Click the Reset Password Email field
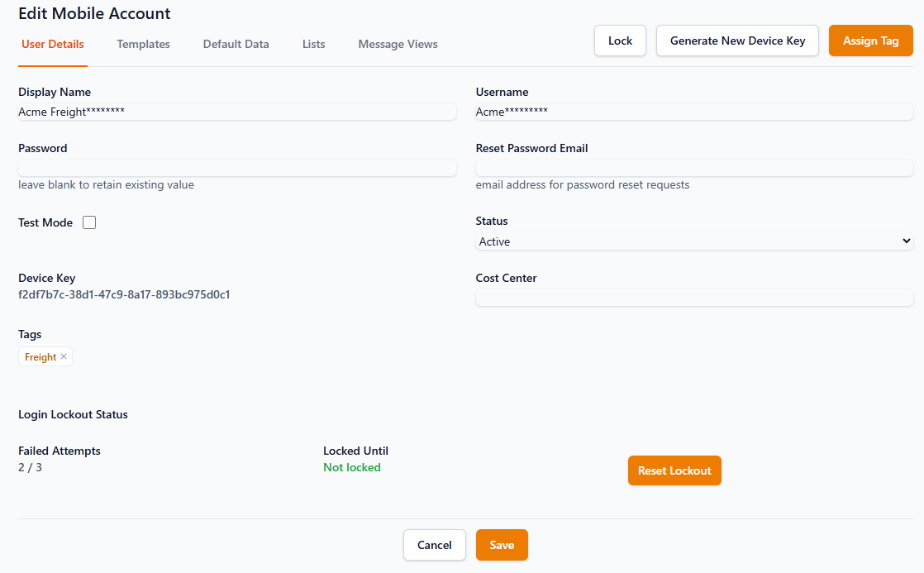The height and width of the screenshot is (573, 924). [694, 168]
